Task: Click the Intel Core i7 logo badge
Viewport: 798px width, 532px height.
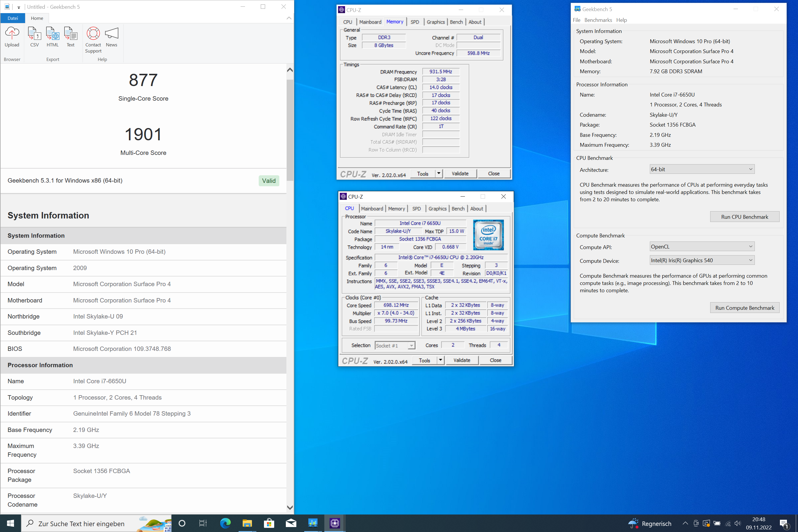Action: tap(488, 235)
